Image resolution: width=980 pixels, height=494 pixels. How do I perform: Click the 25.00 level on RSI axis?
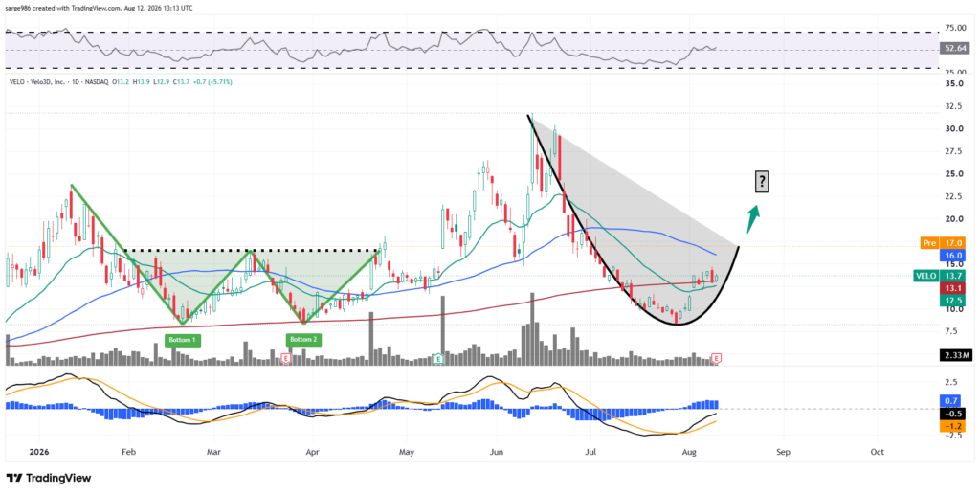(x=955, y=71)
